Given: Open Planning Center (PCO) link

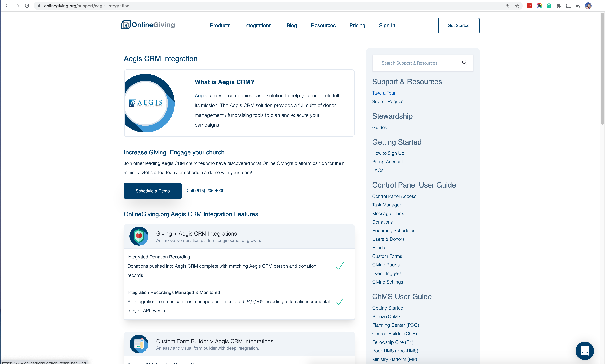Looking at the screenshot, I should coord(396,325).
